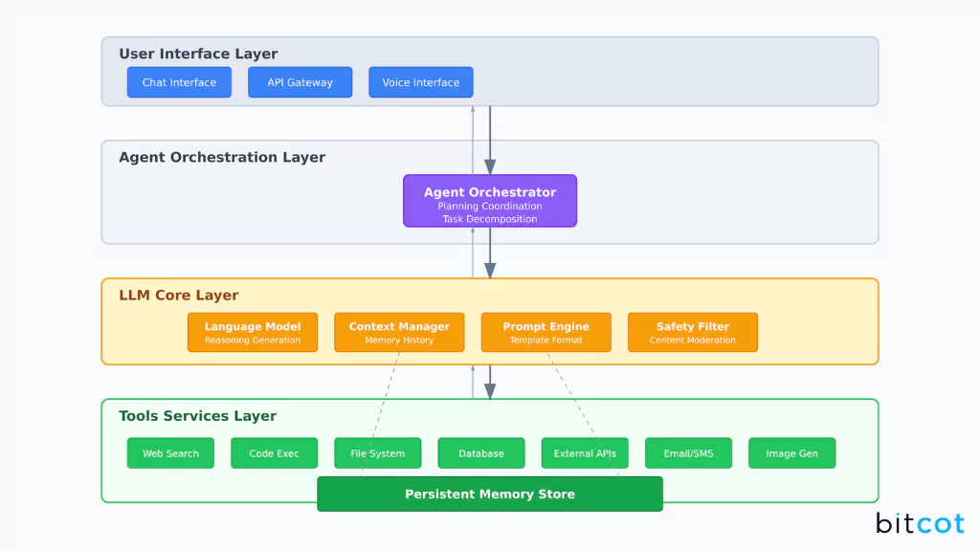This screenshot has width=980, height=551.
Task: Click the Language Model component
Action: (x=252, y=332)
